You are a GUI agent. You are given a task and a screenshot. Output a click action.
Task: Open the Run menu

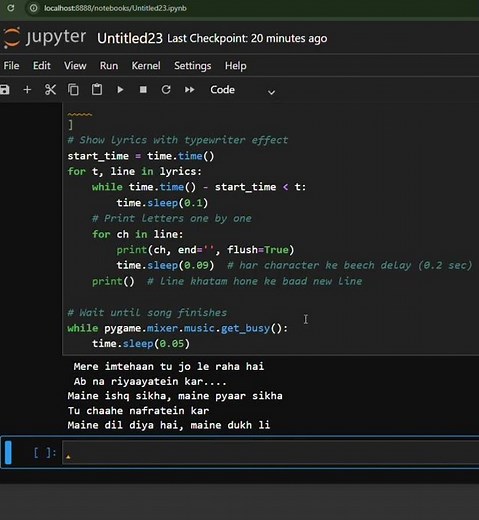(109, 66)
